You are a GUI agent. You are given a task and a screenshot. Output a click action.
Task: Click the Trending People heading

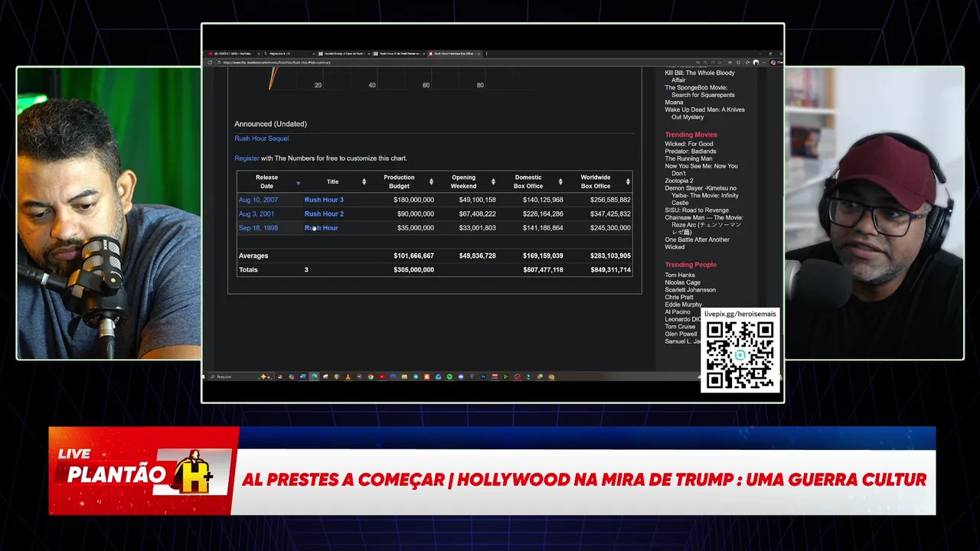[x=691, y=265]
